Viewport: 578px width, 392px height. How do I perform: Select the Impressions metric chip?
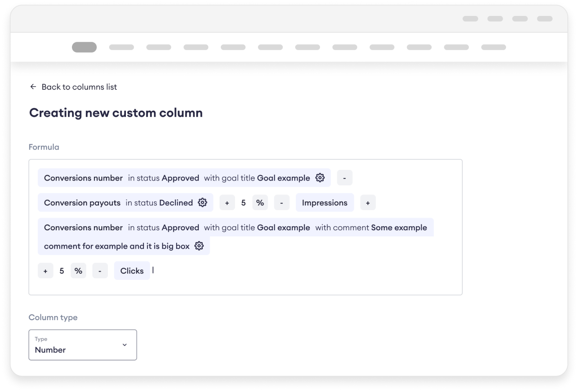point(325,203)
